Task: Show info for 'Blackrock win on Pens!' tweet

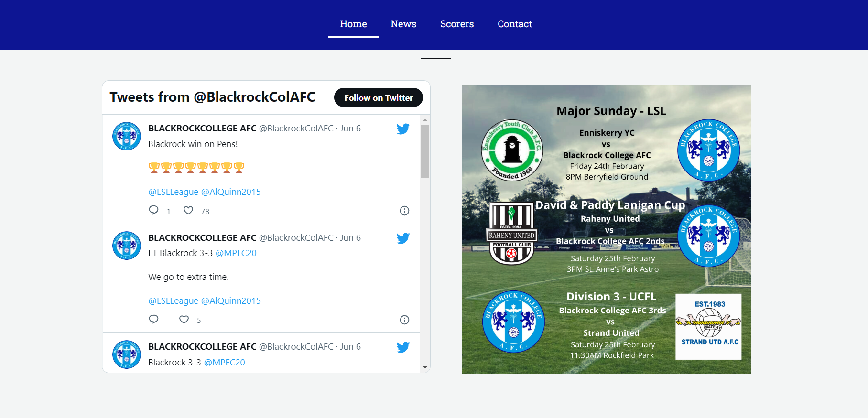Action: pos(404,211)
